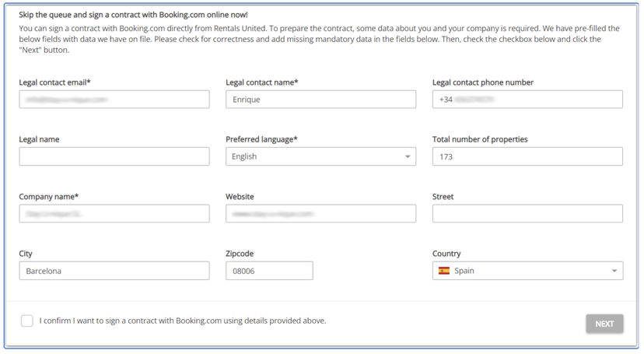644x354 pixels.
Task: Click the Total number of properties field
Action: tap(527, 156)
